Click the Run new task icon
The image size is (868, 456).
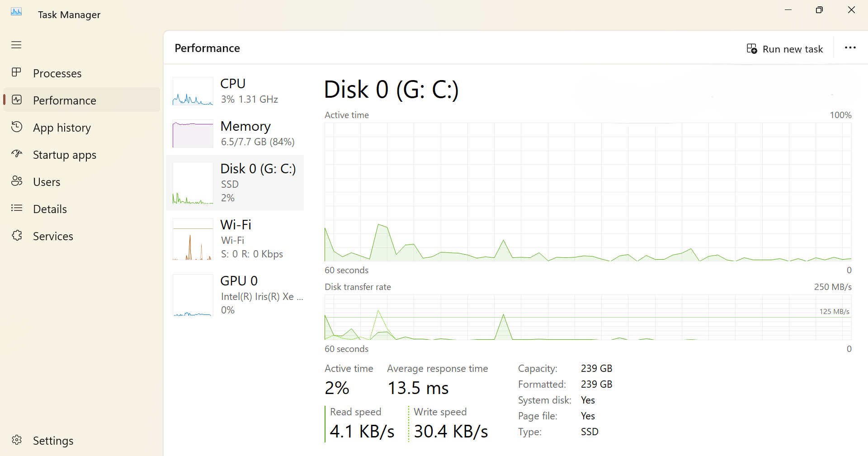[751, 48]
